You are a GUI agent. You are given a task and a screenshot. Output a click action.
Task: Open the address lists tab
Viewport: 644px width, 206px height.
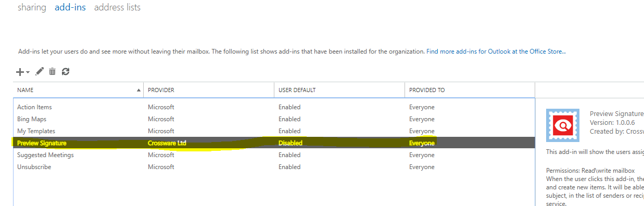coord(117,7)
